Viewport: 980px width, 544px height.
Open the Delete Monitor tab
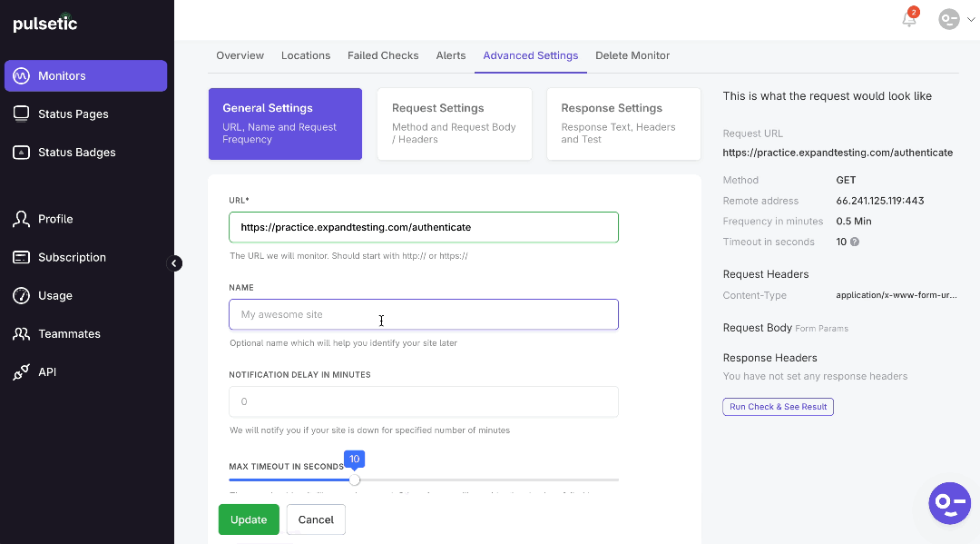click(x=632, y=55)
